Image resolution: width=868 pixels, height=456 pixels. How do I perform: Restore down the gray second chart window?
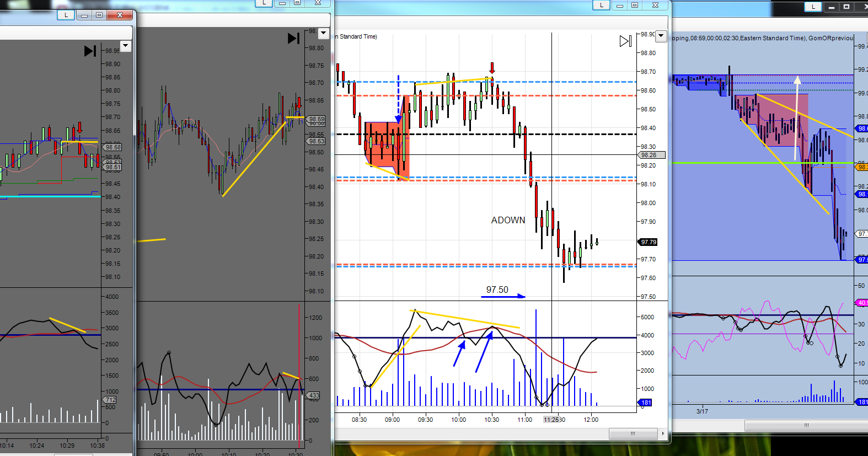coord(297,3)
